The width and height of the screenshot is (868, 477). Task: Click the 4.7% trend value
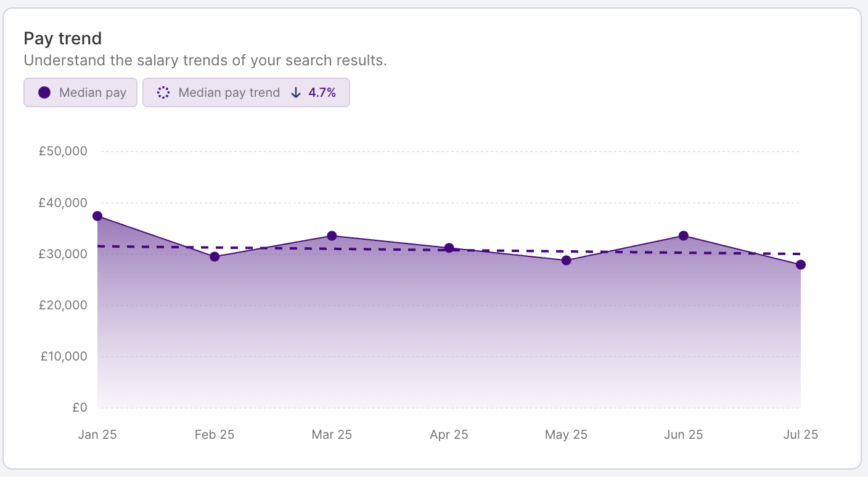[322, 92]
